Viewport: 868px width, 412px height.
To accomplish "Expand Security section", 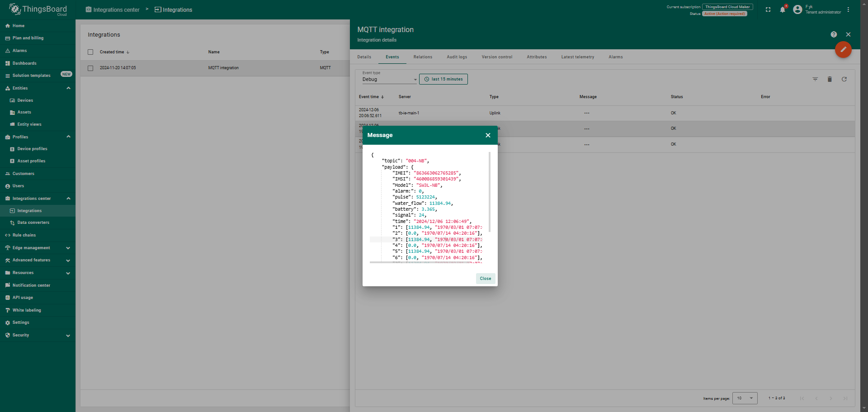I will pos(68,336).
